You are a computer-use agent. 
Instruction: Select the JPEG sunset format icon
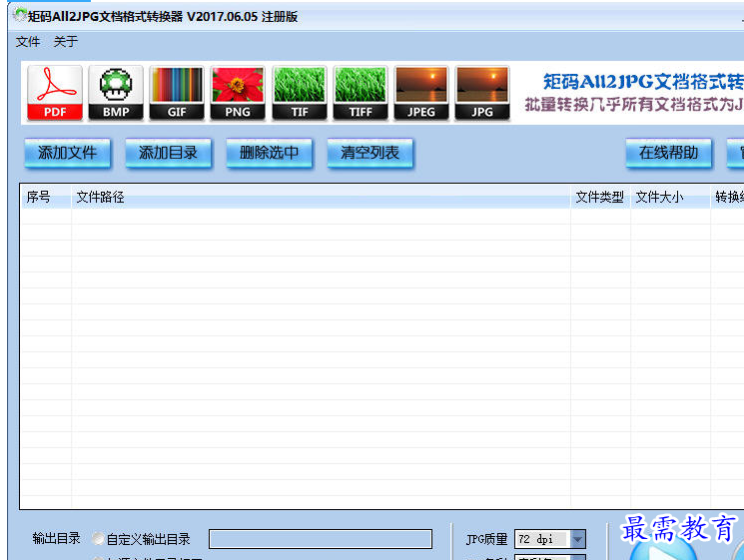[x=420, y=93]
